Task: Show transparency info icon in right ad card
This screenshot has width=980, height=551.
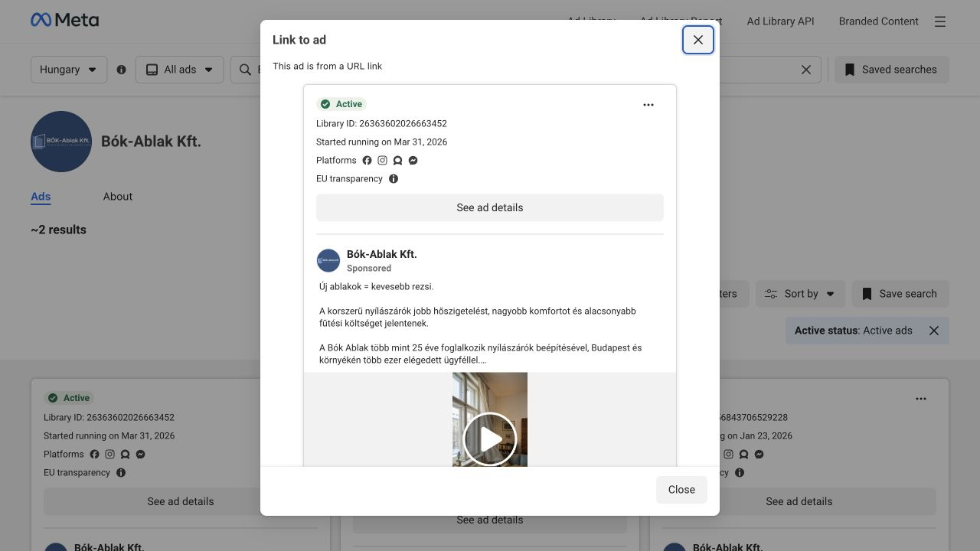Action: click(740, 473)
